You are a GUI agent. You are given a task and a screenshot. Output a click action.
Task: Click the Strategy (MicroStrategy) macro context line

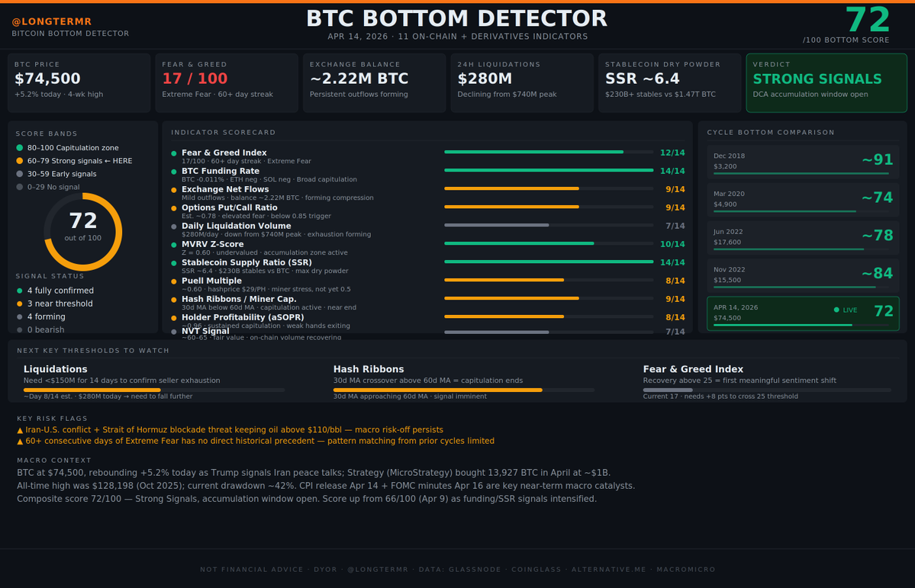(314, 473)
